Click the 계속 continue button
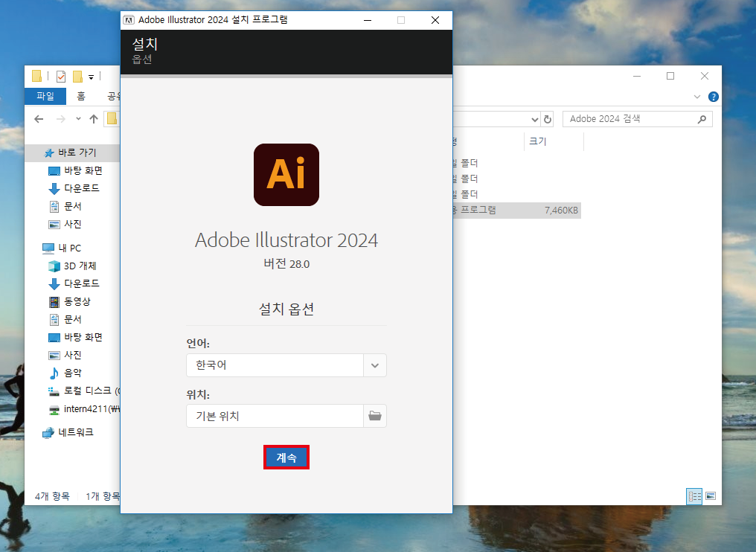756x552 pixels. click(286, 457)
